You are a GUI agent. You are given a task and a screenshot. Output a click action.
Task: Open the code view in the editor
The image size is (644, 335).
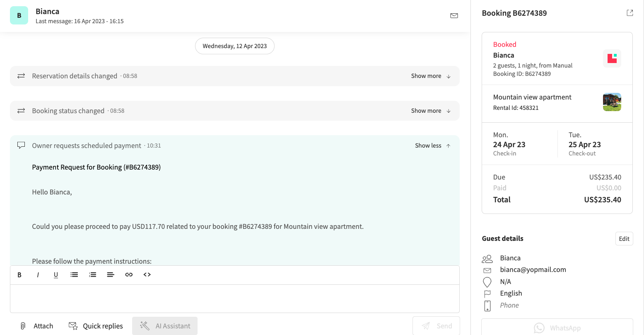tap(147, 274)
